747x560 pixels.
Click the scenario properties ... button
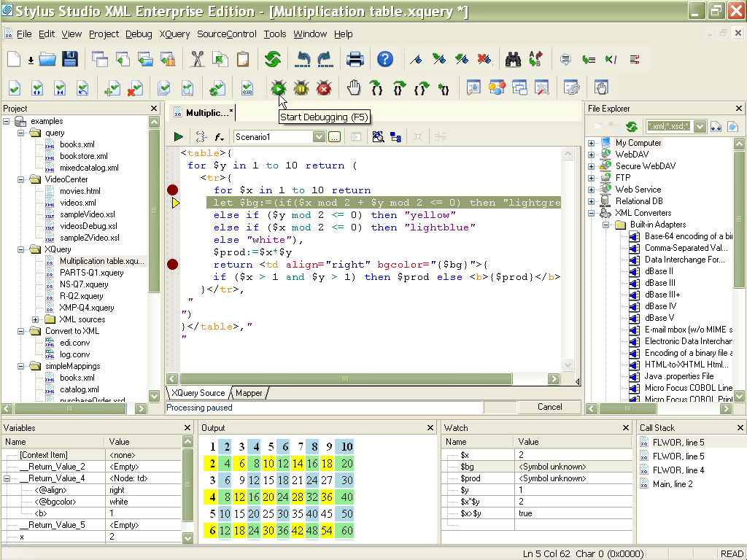[333, 136]
